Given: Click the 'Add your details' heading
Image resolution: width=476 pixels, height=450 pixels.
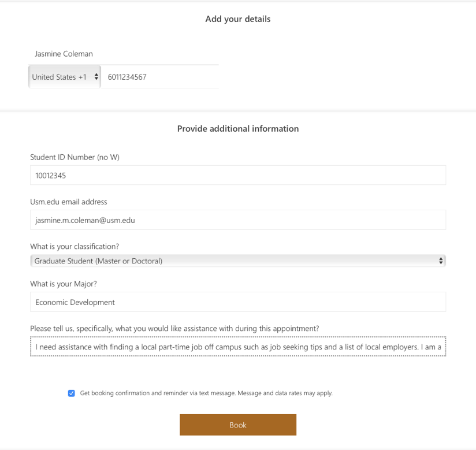Looking at the screenshot, I should click(x=238, y=19).
